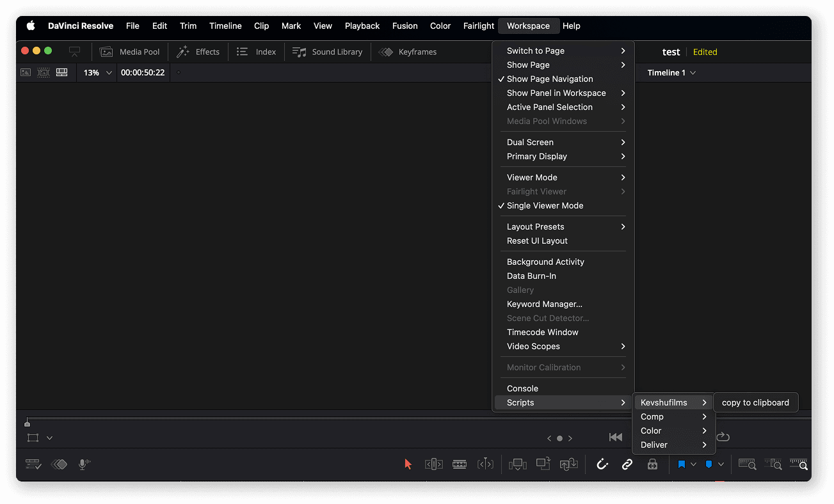834x504 pixels.
Task: Click the Insert Clip icon
Action: pyautogui.click(x=518, y=464)
